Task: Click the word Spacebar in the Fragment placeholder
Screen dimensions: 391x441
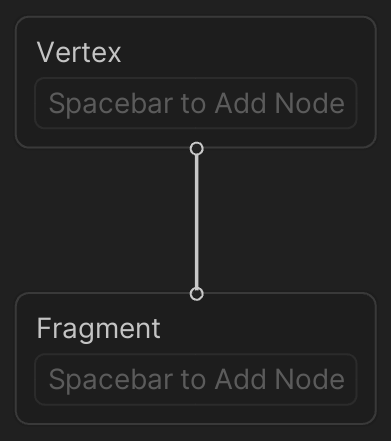Action: pos(112,380)
